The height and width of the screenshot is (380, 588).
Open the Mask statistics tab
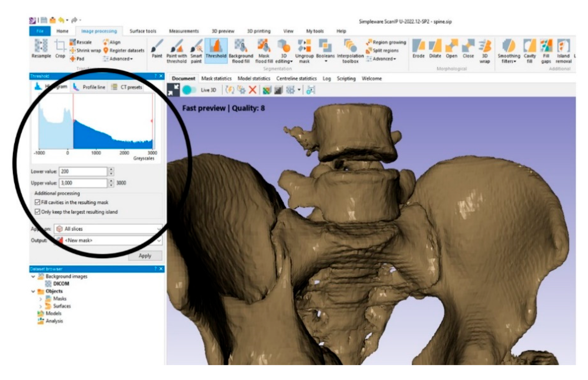(x=216, y=79)
